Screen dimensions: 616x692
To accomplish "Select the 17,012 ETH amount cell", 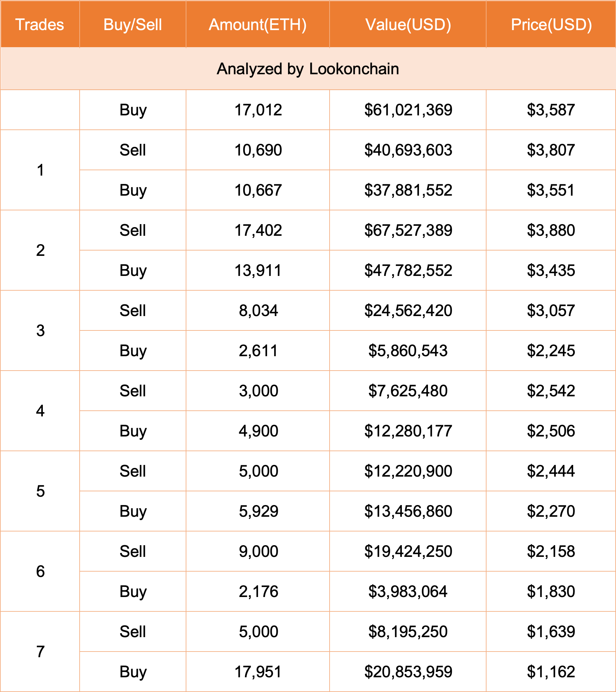I will point(258,110).
